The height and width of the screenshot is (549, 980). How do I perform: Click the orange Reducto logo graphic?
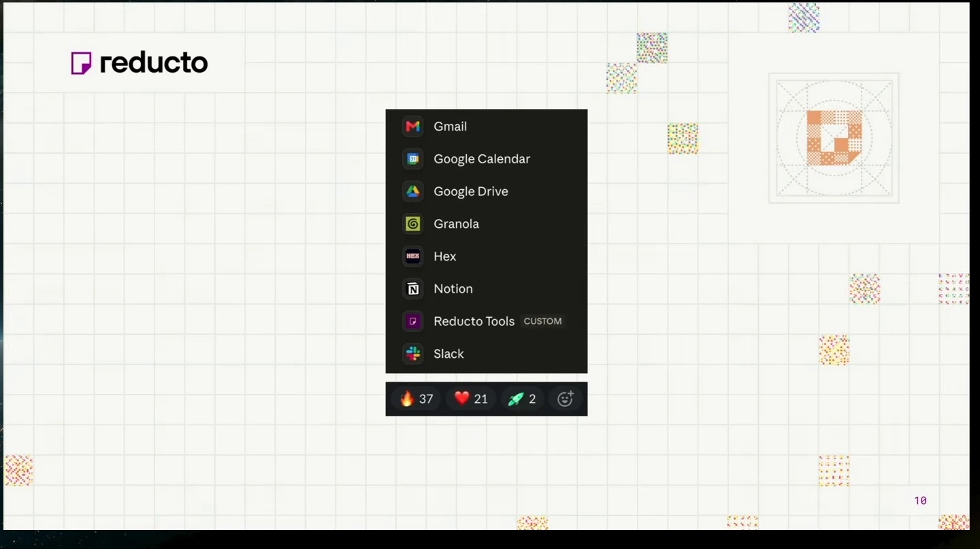[834, 137]
